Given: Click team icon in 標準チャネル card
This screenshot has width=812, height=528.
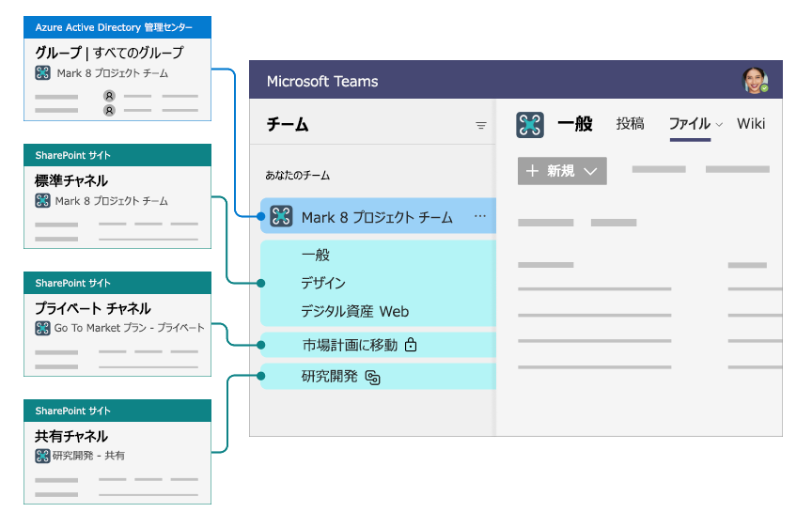Looking at the screenshot, I should click(42, 201).
